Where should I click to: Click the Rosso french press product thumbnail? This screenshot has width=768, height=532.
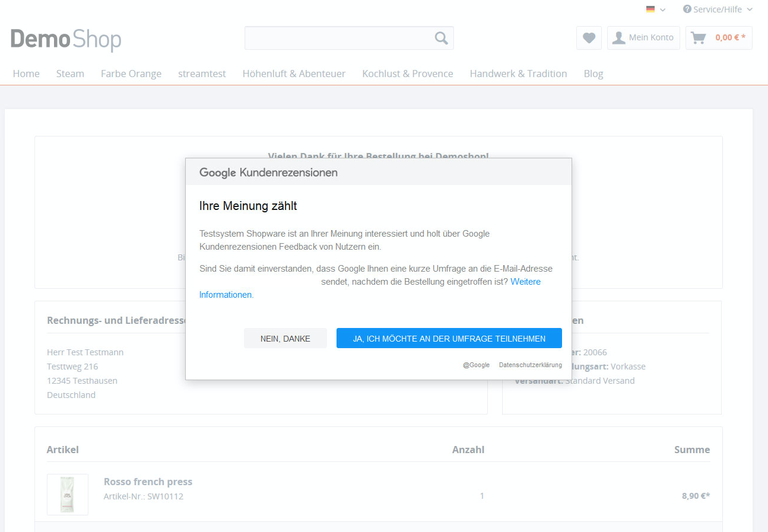coord(68,495)
